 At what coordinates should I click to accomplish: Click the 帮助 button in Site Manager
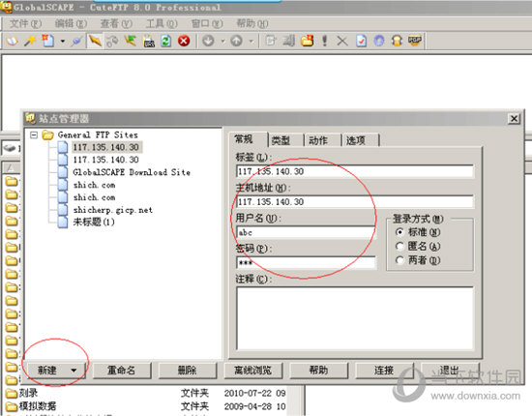(319, 371)
